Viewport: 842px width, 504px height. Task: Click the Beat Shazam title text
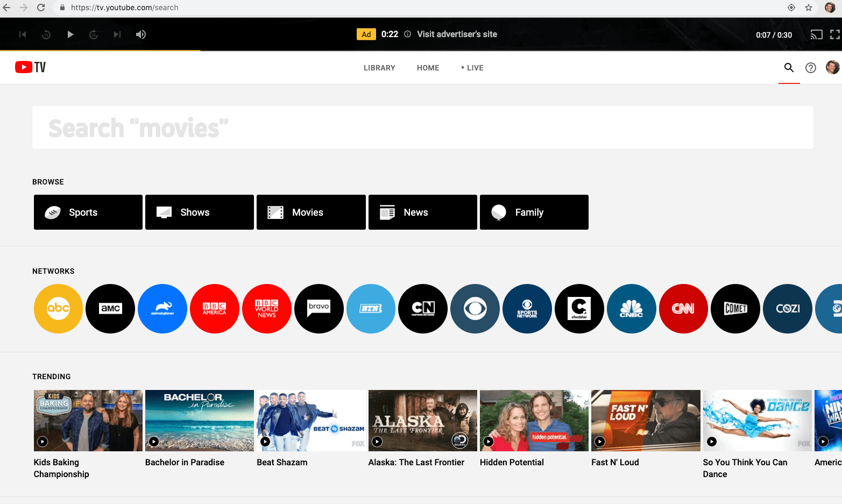pos(282,462)
